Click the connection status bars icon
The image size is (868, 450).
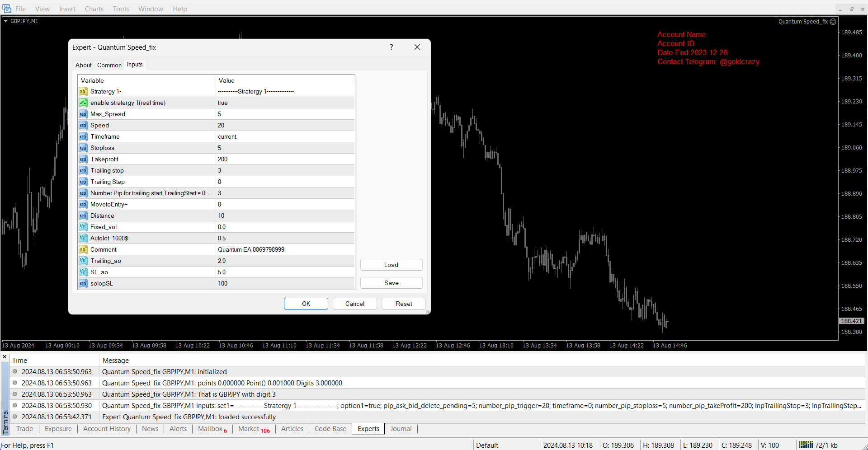coord(805,445)
